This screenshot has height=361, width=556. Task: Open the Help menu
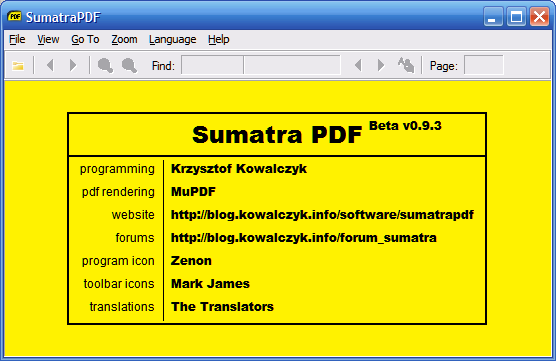[x=218, y=39]
